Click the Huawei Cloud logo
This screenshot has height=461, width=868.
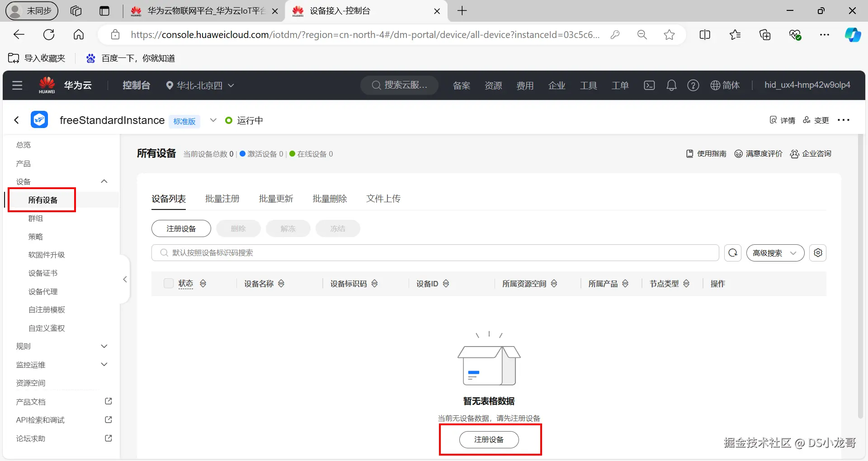point(47,85)
